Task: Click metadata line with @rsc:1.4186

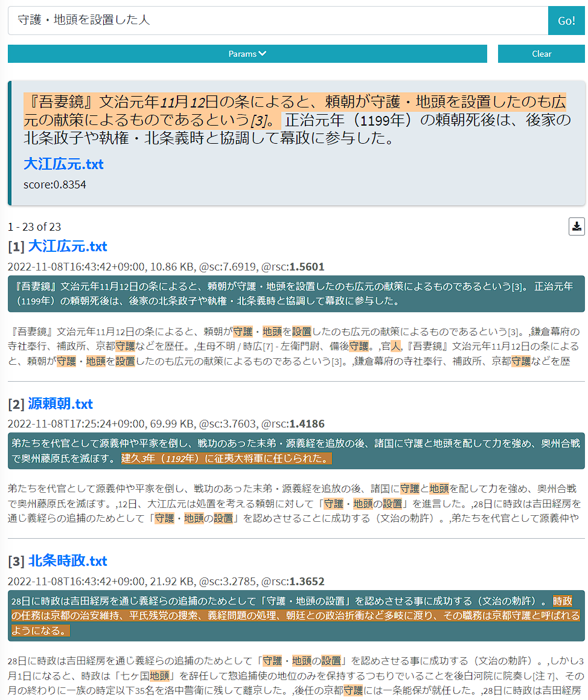Action: (166, 424)
